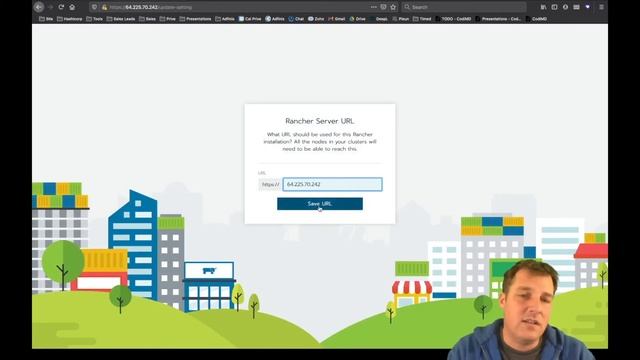Open the last CodiMD bookmark
The width and height of the screenshot is (640, 360).
tap(536, 19)
